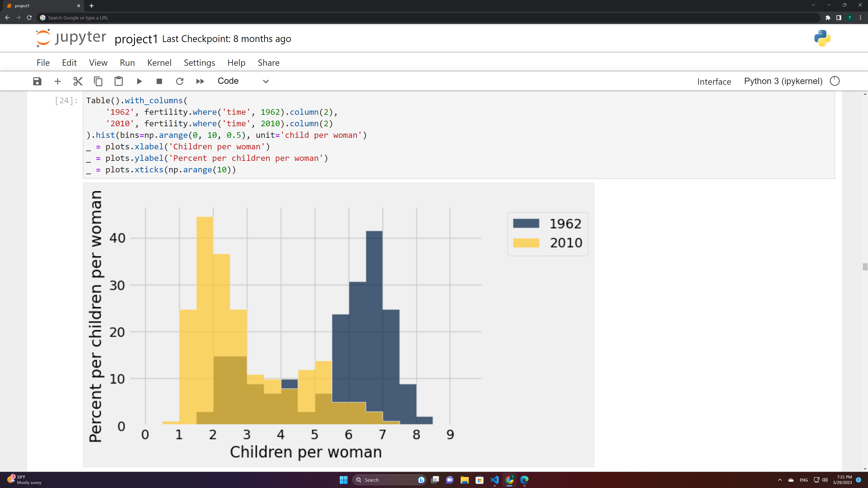Cut the selected cell with scissors icon

coord(78,81)
